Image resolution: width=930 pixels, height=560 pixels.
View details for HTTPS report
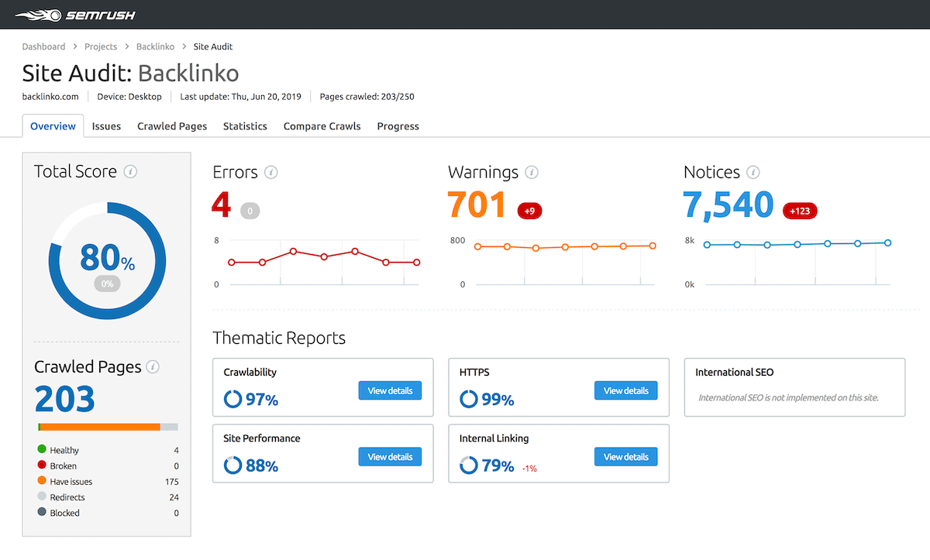pos(625,390)
